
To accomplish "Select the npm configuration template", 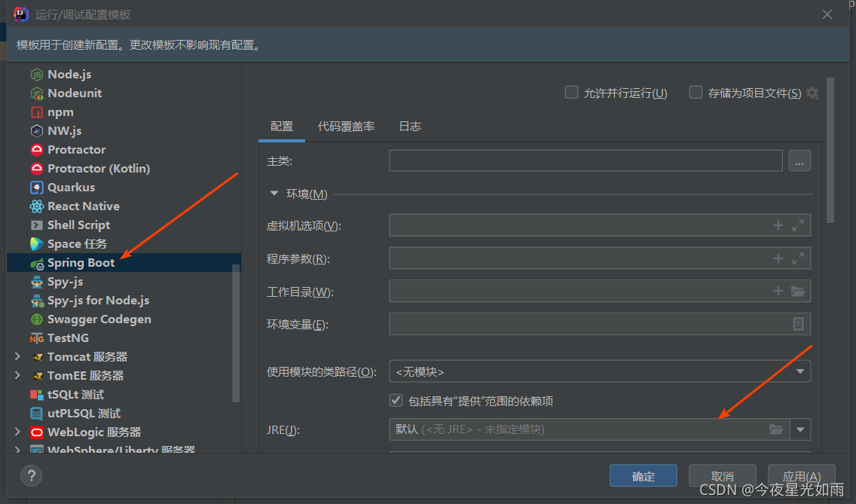I will click(x=60, y=111).
